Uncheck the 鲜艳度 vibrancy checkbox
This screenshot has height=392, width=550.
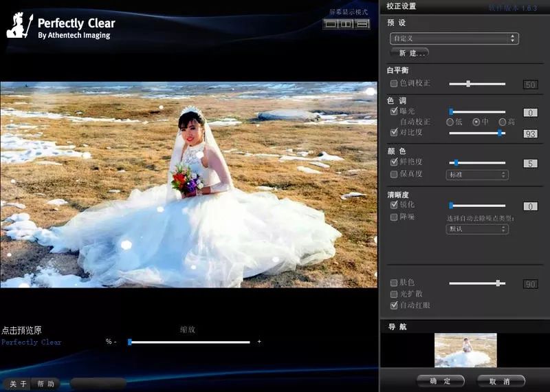394,162
